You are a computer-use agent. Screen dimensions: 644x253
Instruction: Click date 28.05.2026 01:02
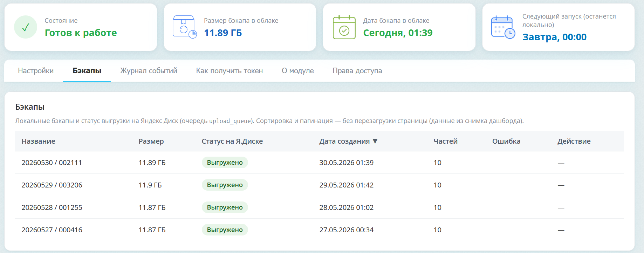[x=347, y=207]
